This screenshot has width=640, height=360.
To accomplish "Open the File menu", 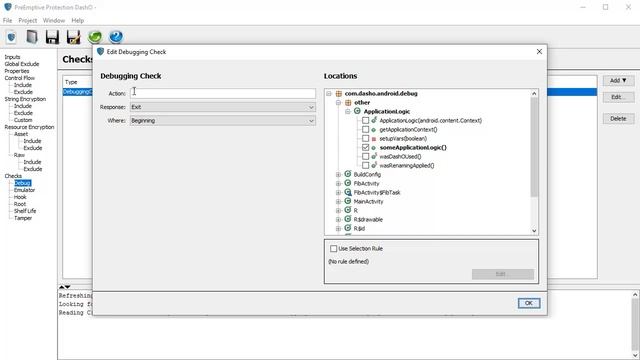I will tap(7, 20).
